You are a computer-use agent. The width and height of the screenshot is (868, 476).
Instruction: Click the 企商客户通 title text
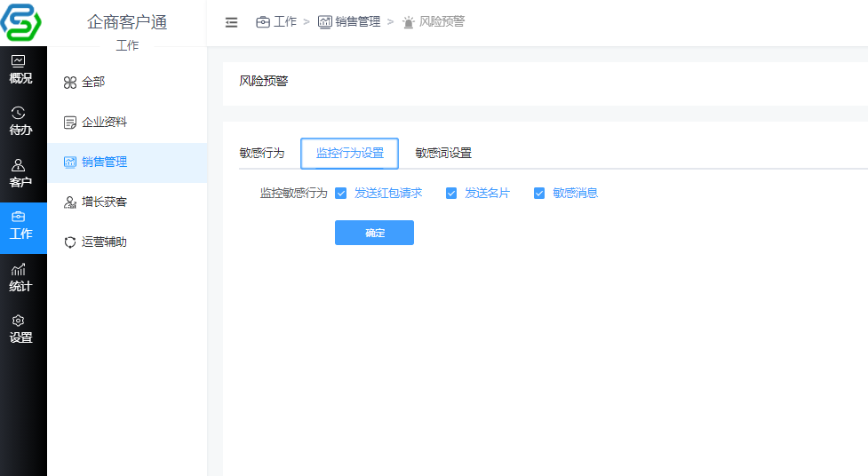pyautogui.click(x=127, y=23)
